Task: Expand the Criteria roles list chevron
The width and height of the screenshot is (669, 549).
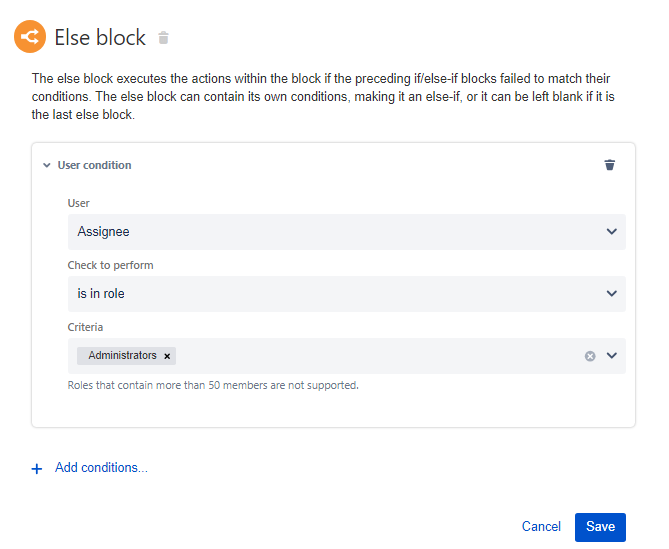Action: point(612,356)
